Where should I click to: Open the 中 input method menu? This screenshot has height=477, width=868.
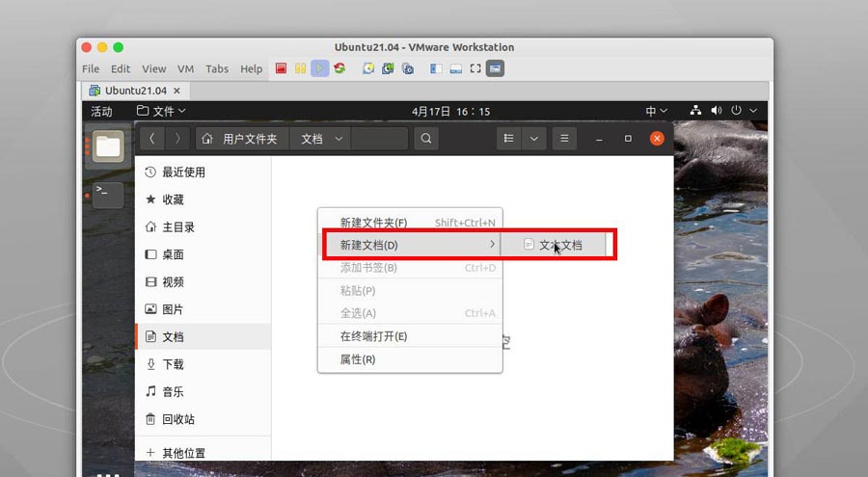[657, 111]
